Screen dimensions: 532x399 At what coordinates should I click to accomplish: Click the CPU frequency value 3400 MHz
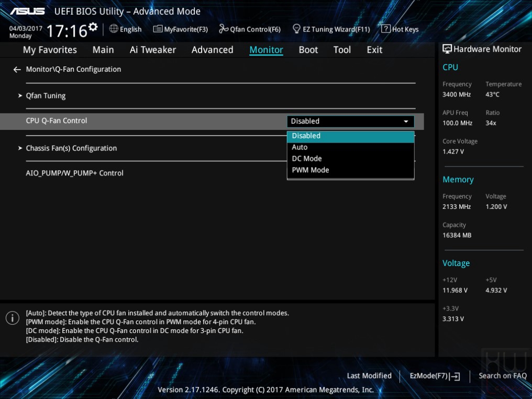click(x=457, y=95)
